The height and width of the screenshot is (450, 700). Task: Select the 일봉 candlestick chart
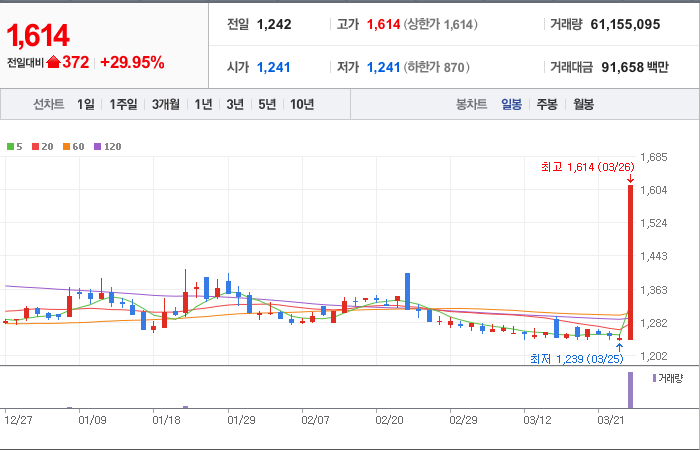511,104
